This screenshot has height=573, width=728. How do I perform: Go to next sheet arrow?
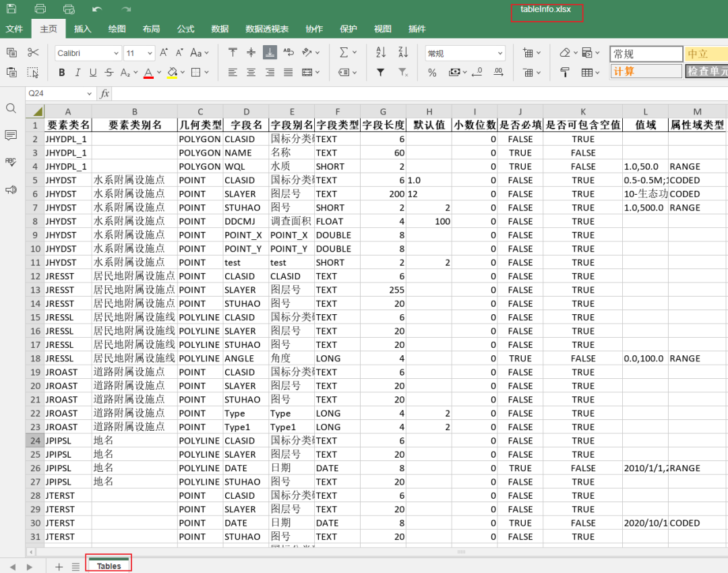(x=30, y=566)
